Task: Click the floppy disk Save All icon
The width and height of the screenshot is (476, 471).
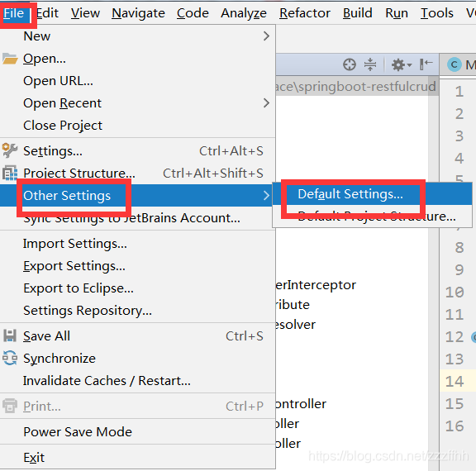Action: (x=10, y=336)
